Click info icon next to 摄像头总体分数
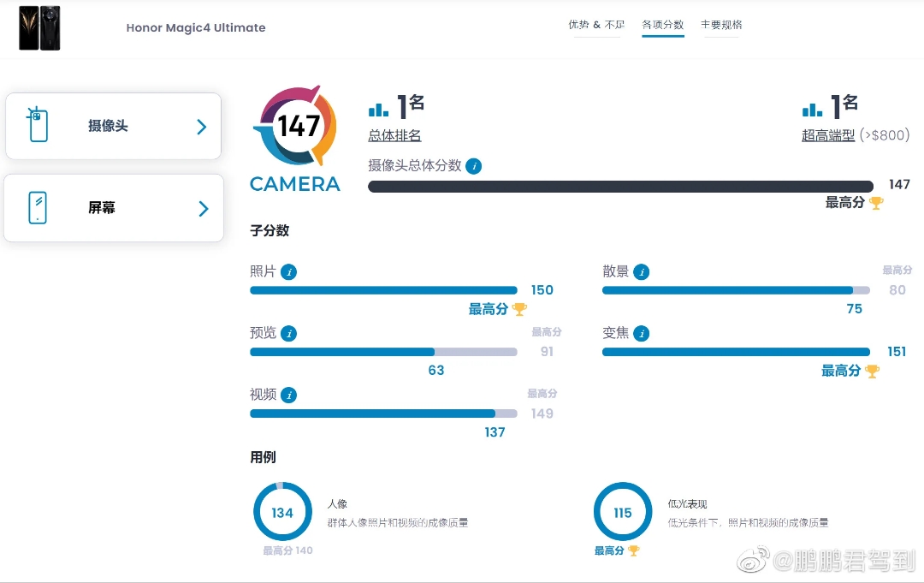 pyautogui.click(x=474, y=166)
